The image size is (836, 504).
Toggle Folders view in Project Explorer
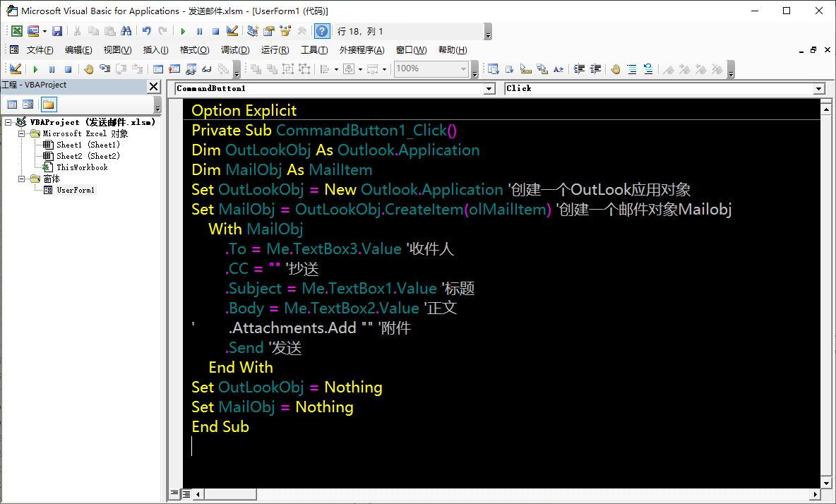[48, 104]
